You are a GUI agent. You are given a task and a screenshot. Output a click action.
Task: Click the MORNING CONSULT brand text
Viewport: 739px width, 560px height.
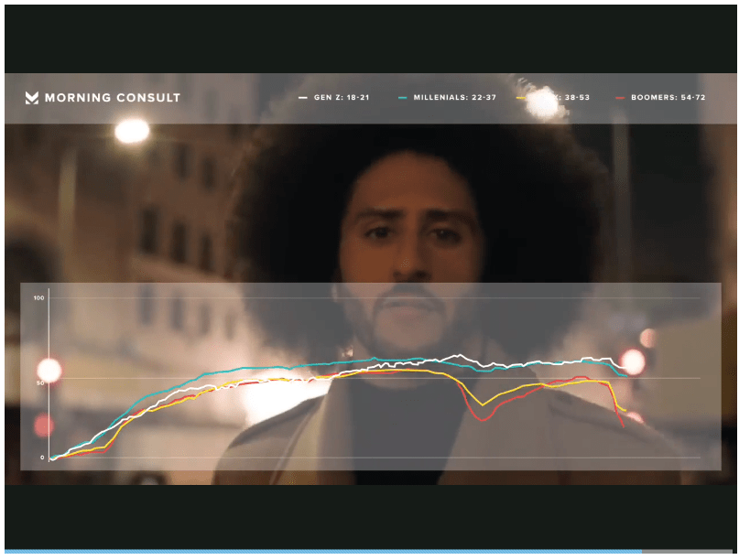[x=113, y=98]
